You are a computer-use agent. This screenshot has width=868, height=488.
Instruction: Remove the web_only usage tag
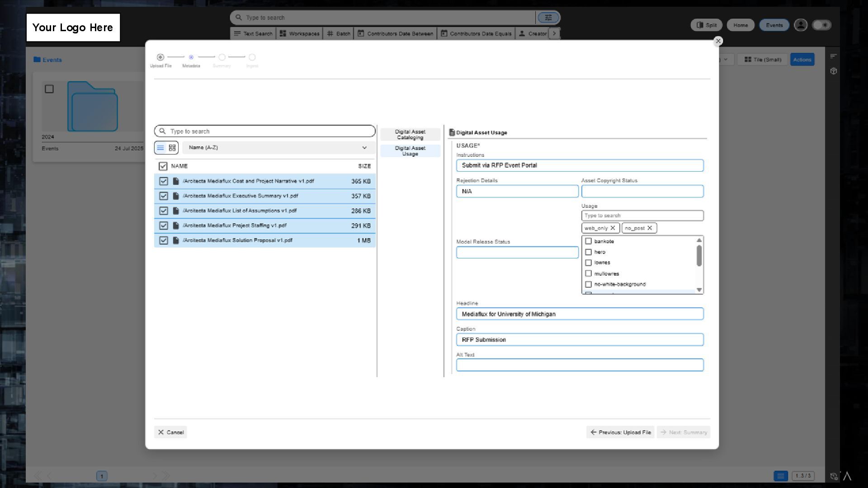613,228
